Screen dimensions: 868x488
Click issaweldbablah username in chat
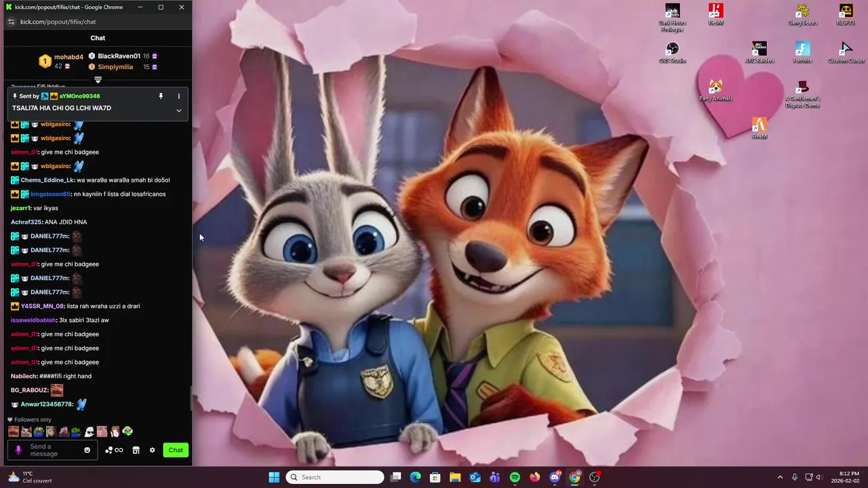(33, 320)
